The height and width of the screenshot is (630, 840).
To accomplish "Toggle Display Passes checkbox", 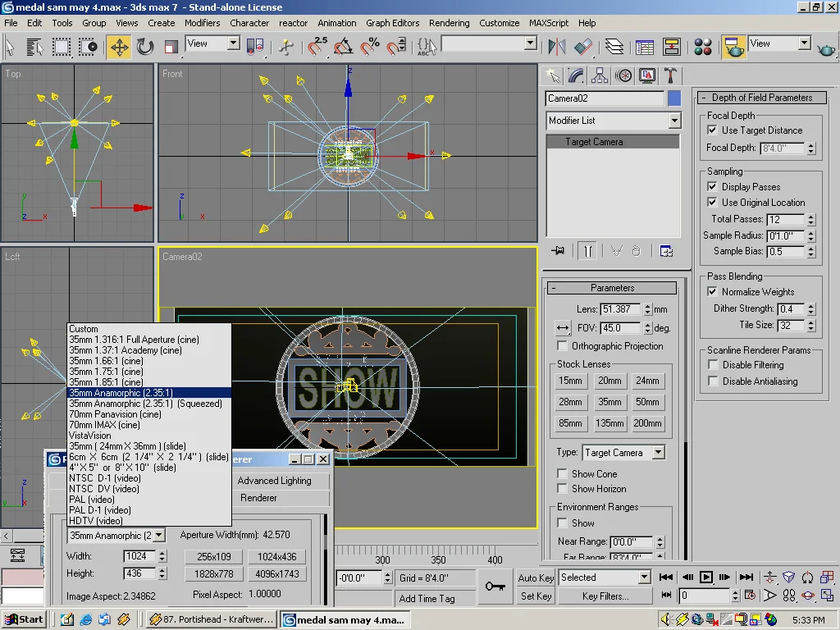I will coord(712,186).
